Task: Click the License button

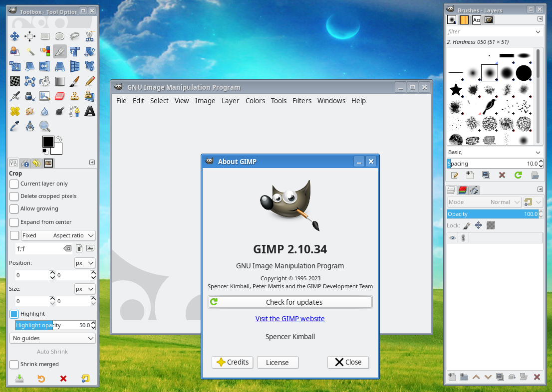Action: [278, 362]
